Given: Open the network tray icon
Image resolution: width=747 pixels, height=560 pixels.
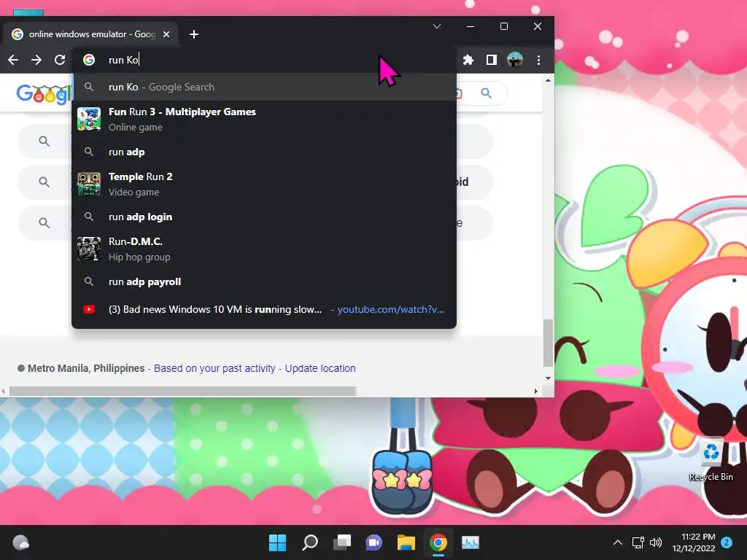Looking at the screenshot, I should pyautogui.click(x=638, y=542).
